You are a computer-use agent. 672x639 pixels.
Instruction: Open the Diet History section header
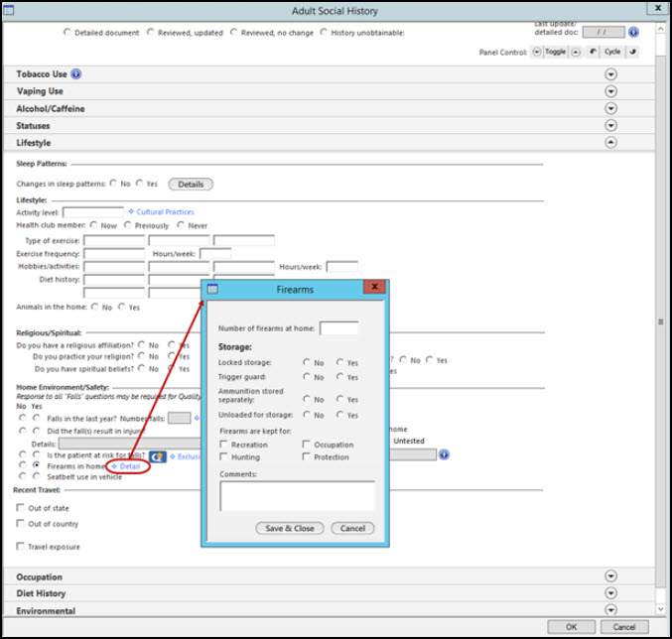coord(329,593)
